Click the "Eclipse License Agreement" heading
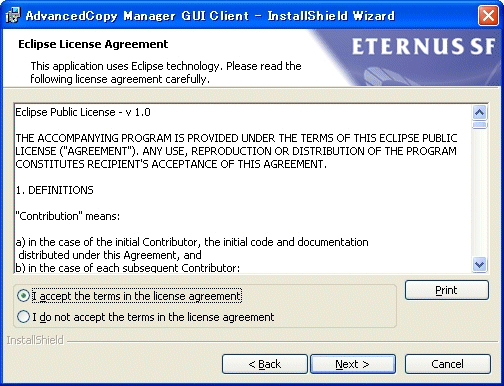 coord(93,44)
